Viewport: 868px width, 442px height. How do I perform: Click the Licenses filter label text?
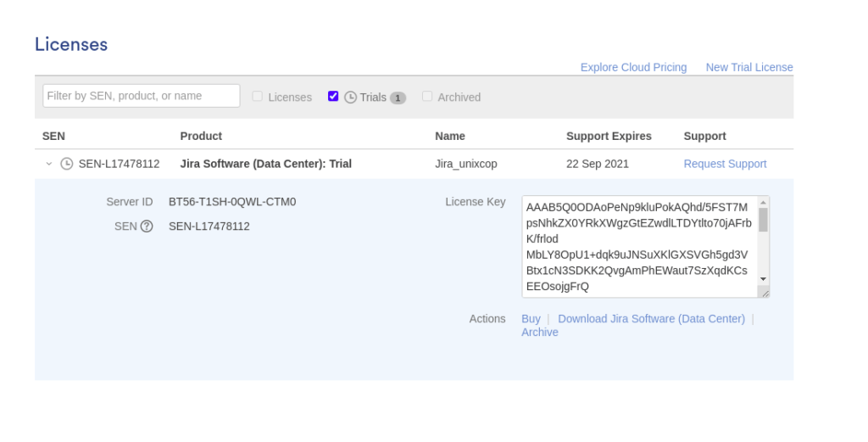tap(290, 97)
